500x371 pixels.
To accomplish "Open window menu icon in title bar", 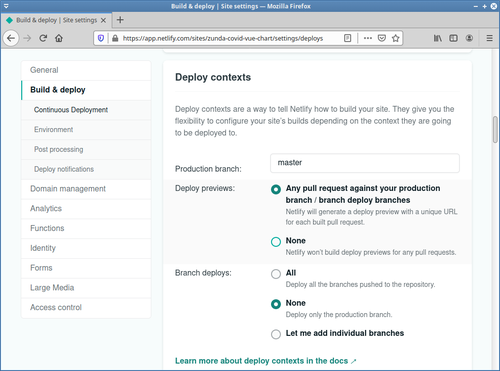I will point(6,6).
